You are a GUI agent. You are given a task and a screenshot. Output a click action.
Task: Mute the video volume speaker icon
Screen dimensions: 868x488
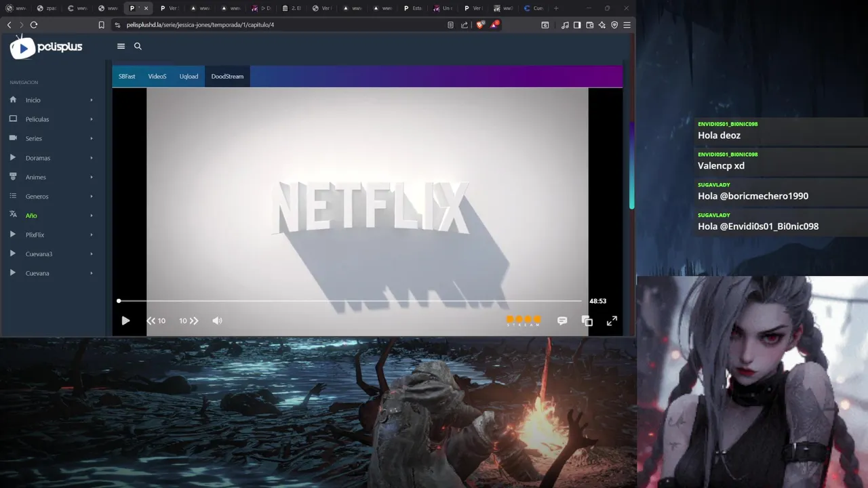point(217,321)
